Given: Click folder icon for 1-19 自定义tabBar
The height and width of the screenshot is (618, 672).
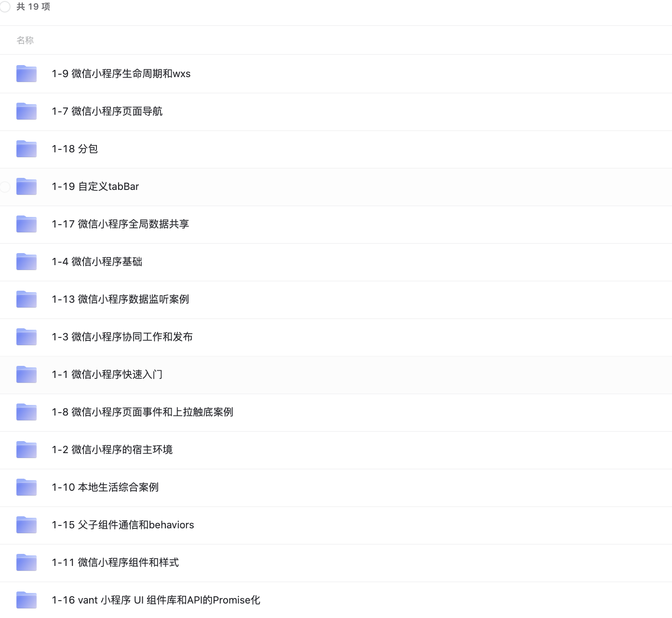Looking at the screenshot, I should (x=27, y=187).
